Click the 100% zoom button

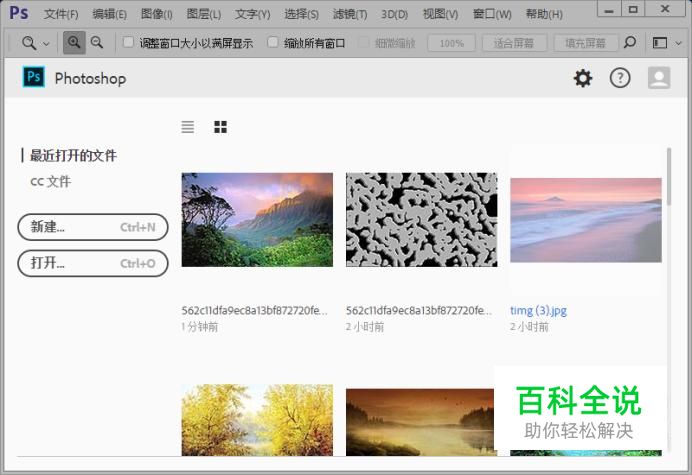(x=451, y=43)
